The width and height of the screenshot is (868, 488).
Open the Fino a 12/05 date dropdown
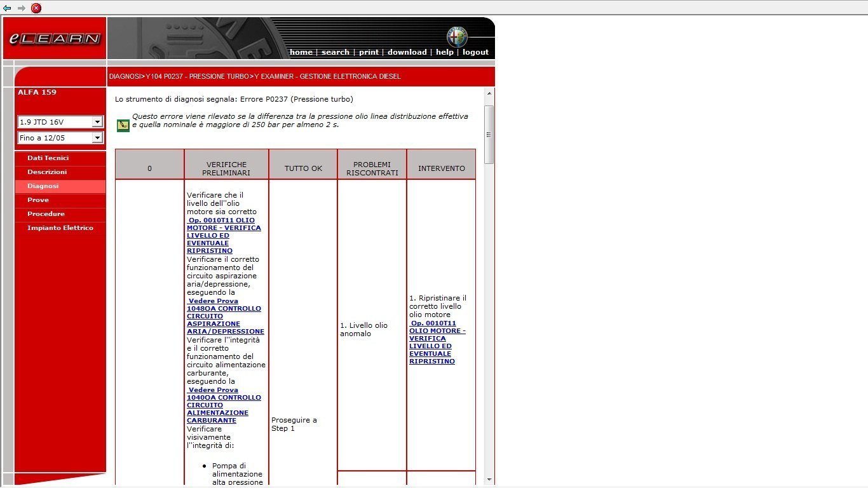[x=60, y=138]
